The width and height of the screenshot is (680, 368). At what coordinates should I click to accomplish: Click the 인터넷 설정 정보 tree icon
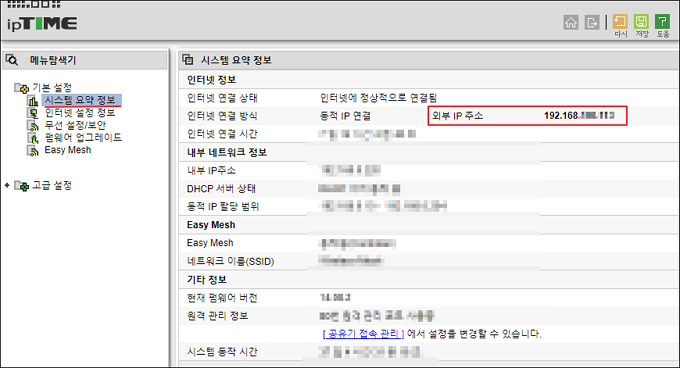click(x=33, y=113)
